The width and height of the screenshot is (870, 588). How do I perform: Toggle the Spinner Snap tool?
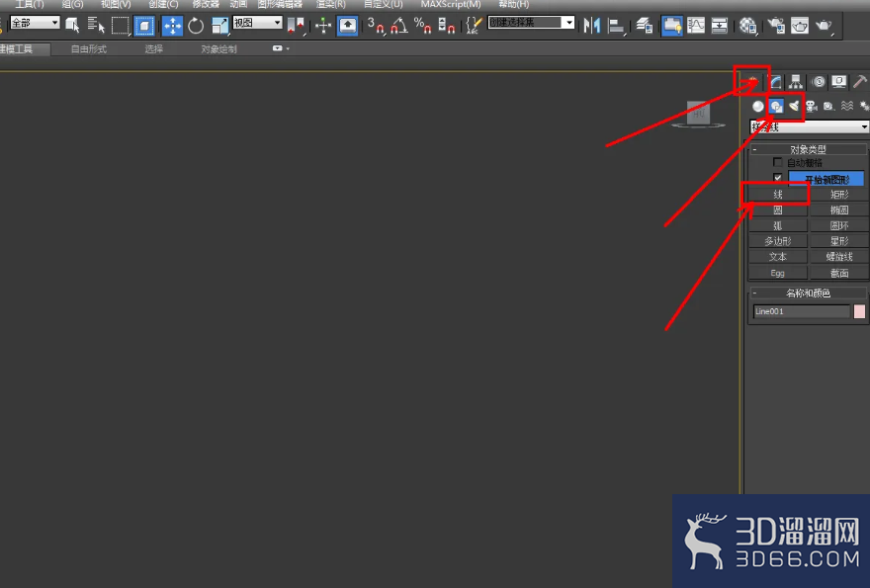(447, 26)
